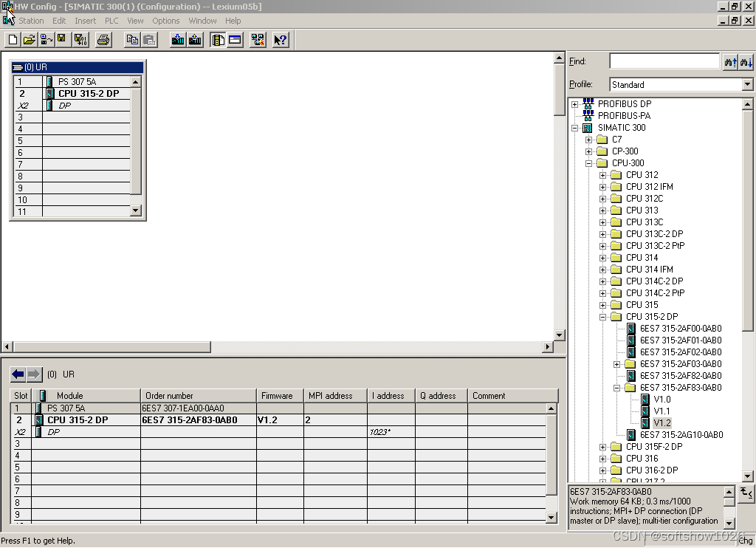The width and height of the screenshot is (756, 548).
Task: Click grey forward arrow above slot table
Action: click(x=34, y=374)
